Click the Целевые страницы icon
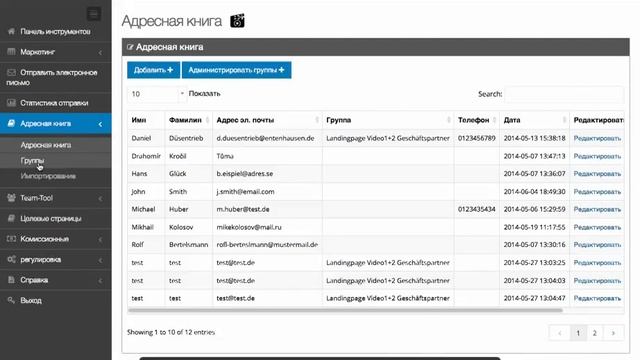Viewport: 640px width, 360px height. (x=11, y=218)
